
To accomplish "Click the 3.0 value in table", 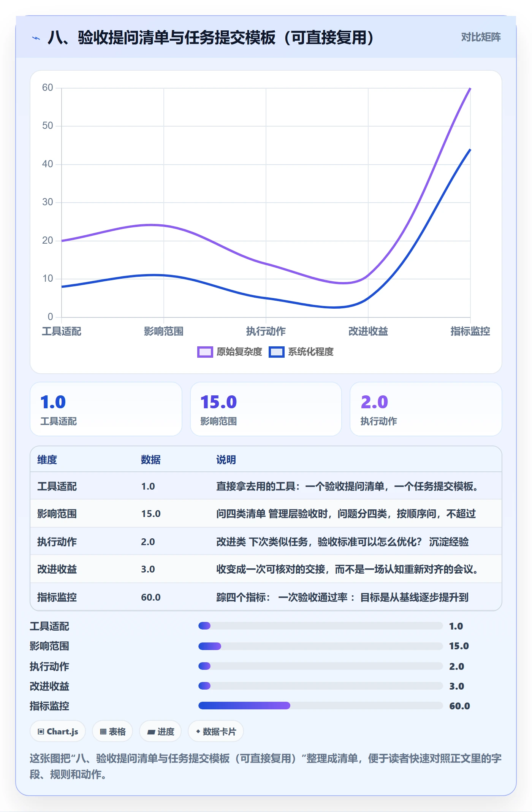I will tap(148, 569).
